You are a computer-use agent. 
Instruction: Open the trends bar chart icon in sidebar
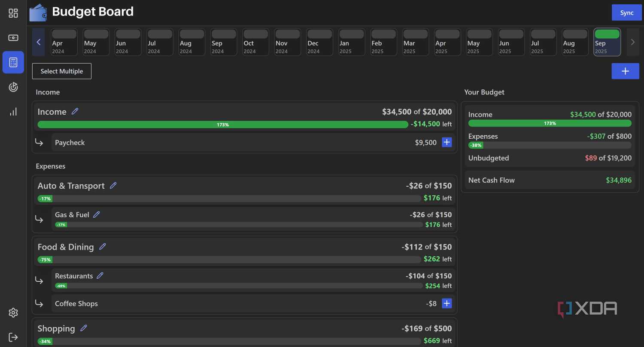13,112
